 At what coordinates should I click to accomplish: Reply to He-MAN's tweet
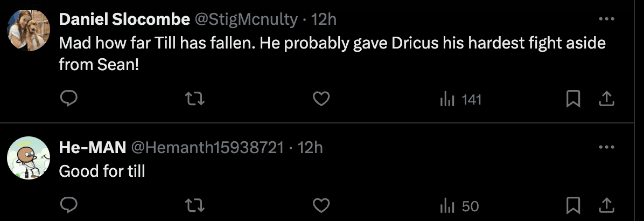coord(69,206)
